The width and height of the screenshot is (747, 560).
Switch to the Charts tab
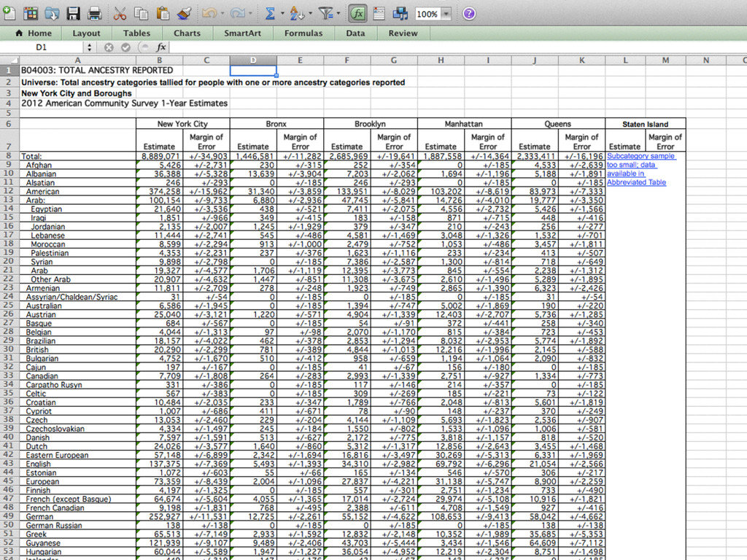click(187, 33)
